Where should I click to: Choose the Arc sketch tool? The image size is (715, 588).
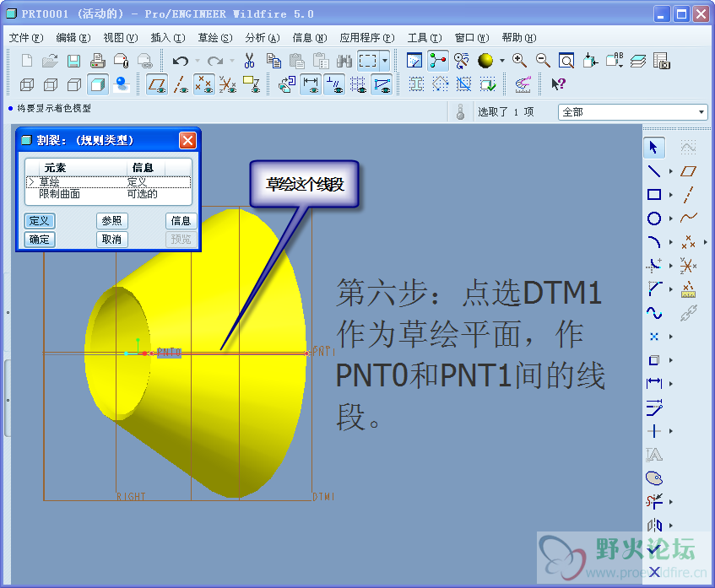point(654,242)
